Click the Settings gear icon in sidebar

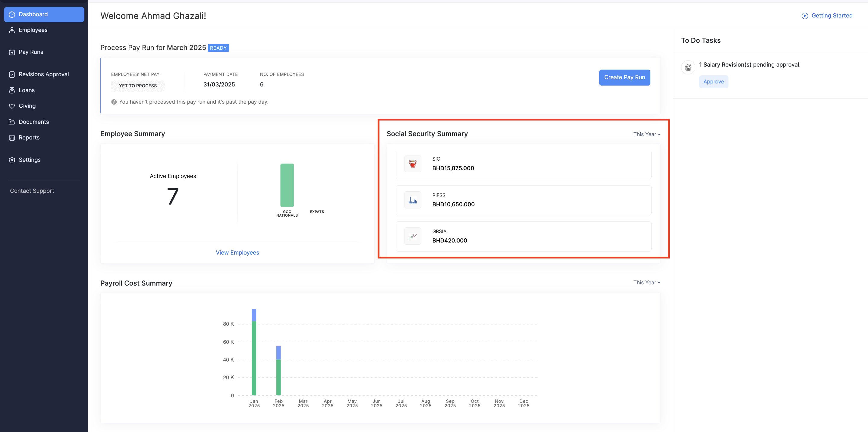pos(12,160)
